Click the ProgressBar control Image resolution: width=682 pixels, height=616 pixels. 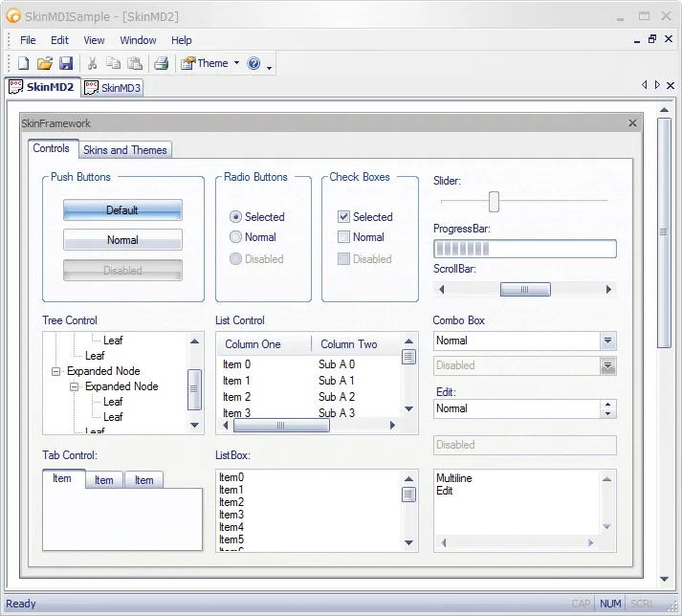coord(525,249)
